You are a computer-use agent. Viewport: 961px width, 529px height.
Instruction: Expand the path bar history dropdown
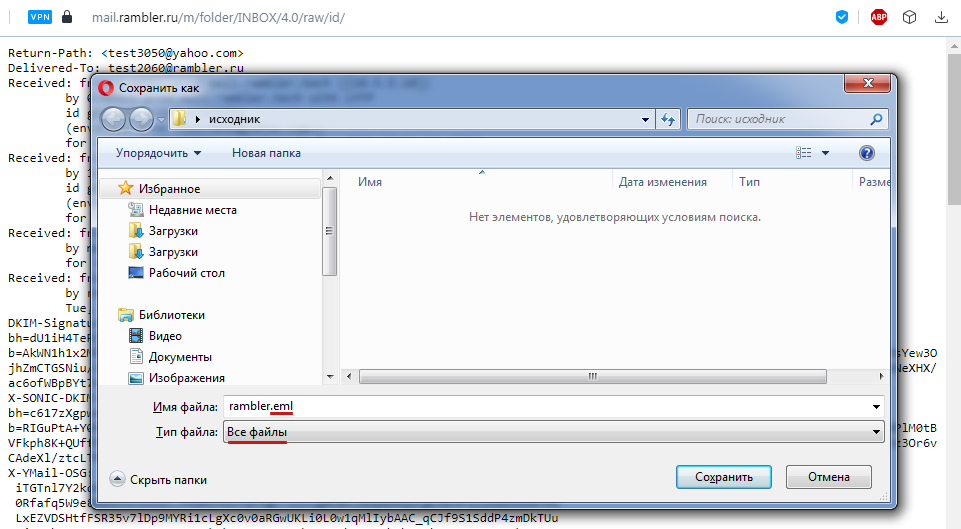pos(645,120)
